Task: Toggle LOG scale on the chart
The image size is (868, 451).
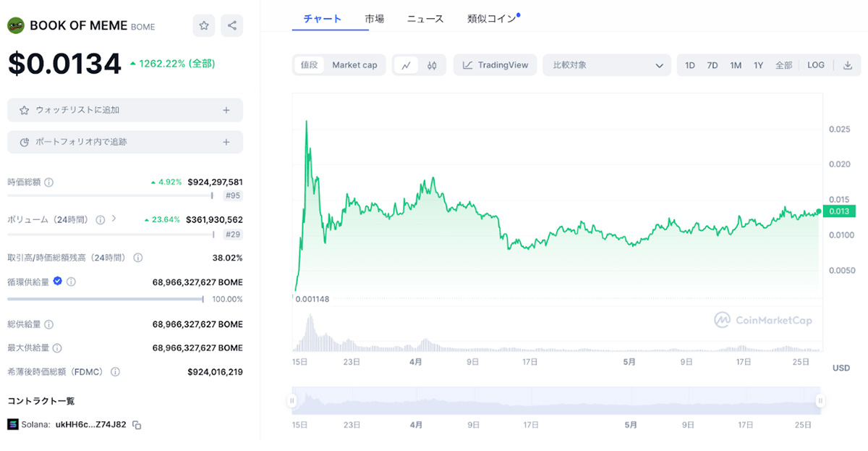Action: pyautogui.click(x=816, y=65)
